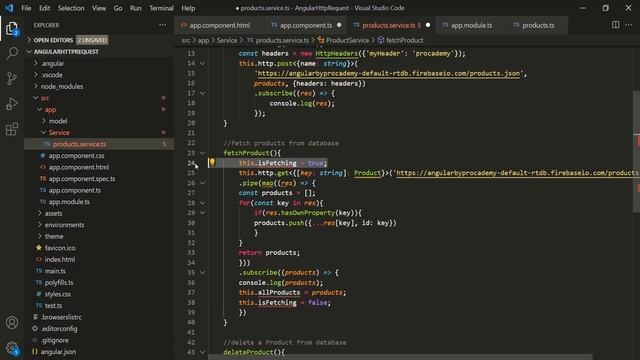640x360 pixels.
Task: Open the Extensions view icon
Action: tap(12, 129)
